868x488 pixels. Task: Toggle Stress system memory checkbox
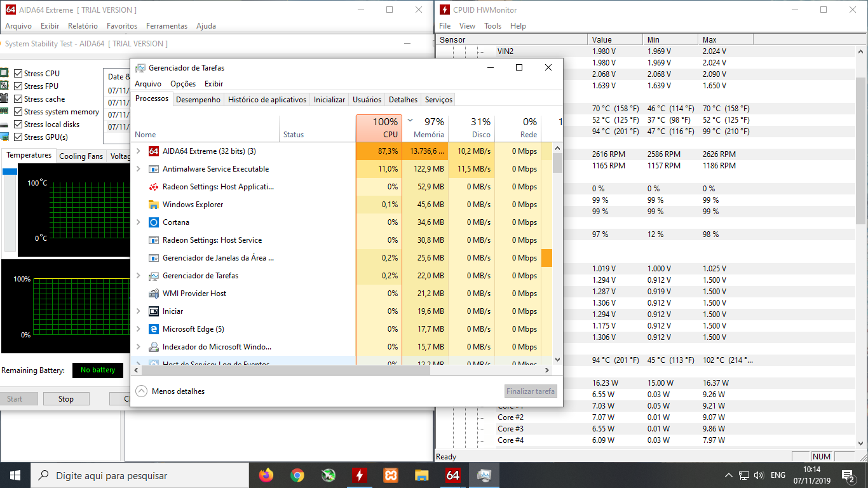(18, 112)
